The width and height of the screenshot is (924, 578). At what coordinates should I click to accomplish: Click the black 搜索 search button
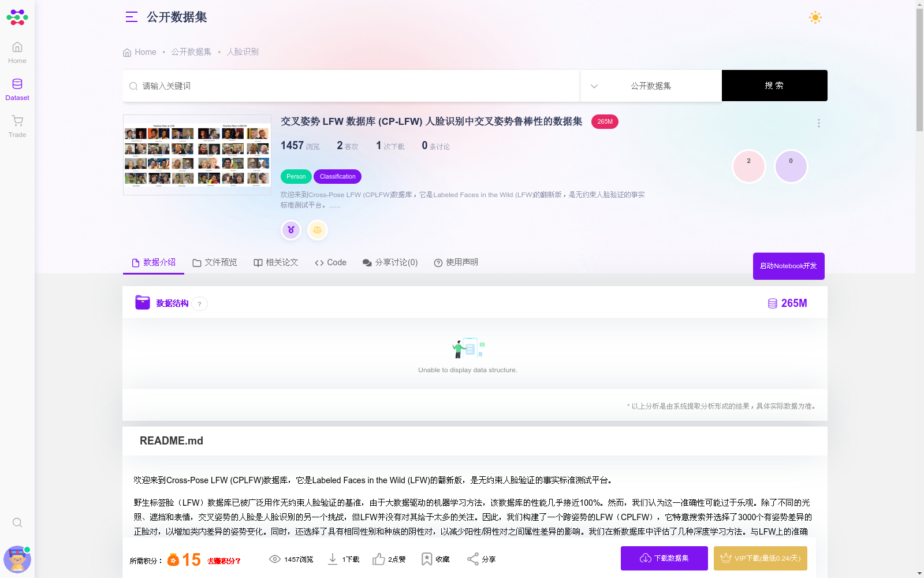point(774,86)
